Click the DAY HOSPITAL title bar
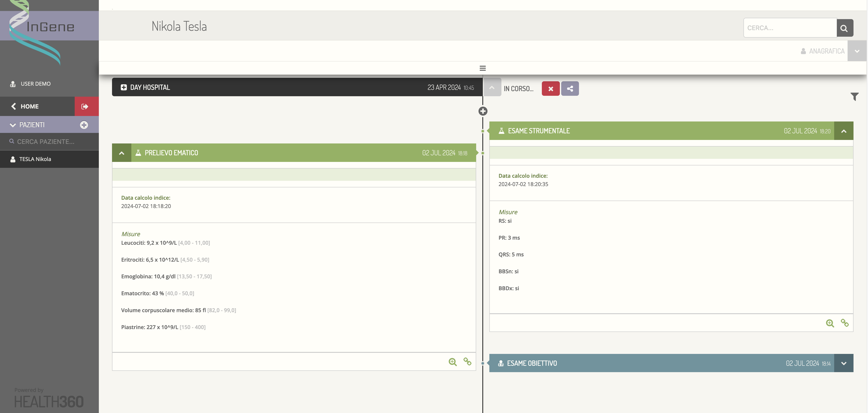The image size is (868, 413). (297, 87)
